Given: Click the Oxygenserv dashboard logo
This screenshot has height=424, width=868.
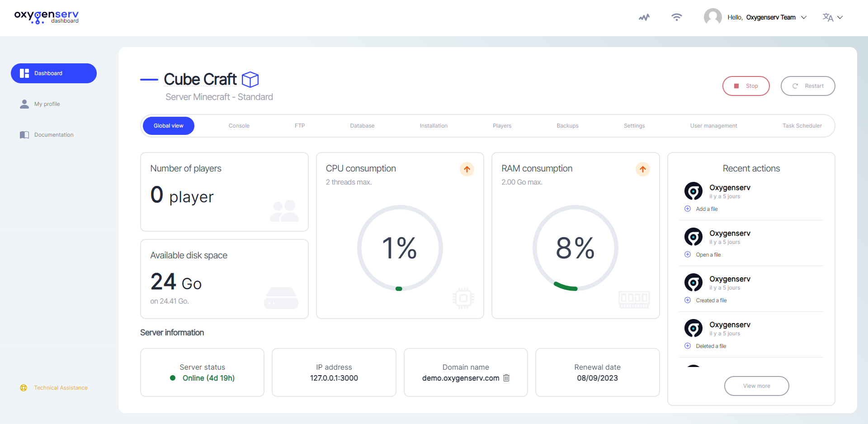Looking at the screenshot, I should [x=47, y=17].
